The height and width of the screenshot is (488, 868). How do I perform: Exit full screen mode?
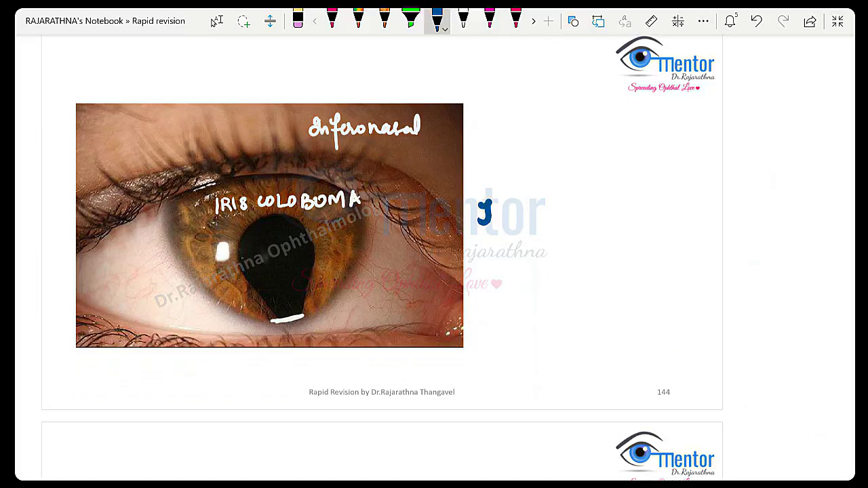click(x=837, y=22)
